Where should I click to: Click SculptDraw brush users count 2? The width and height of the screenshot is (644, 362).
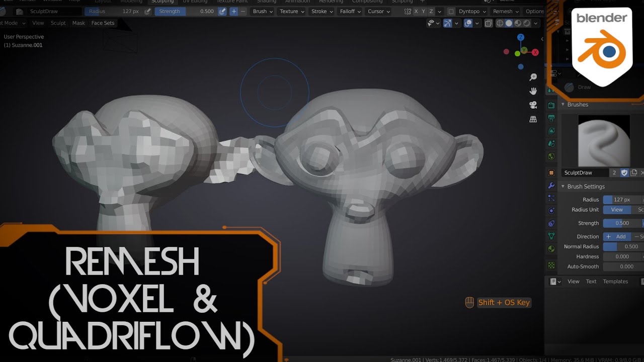[x=614, y=172]
